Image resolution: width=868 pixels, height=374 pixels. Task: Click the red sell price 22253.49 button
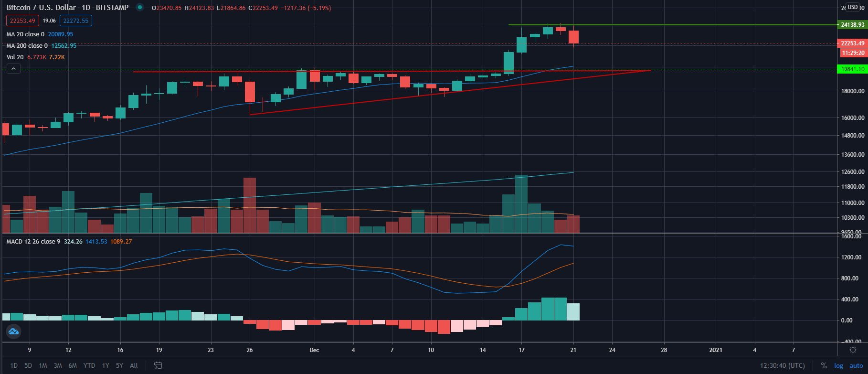click(x=22, y=21)
